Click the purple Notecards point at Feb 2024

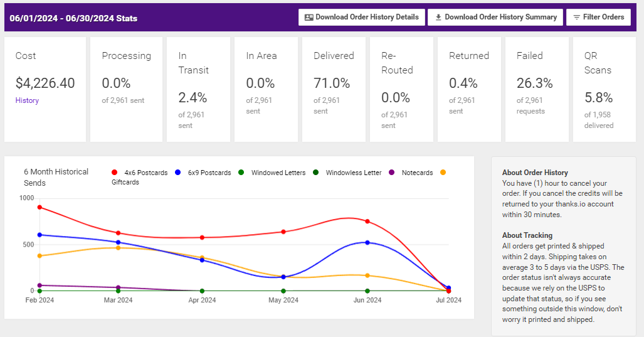click(x=40, y=286)
